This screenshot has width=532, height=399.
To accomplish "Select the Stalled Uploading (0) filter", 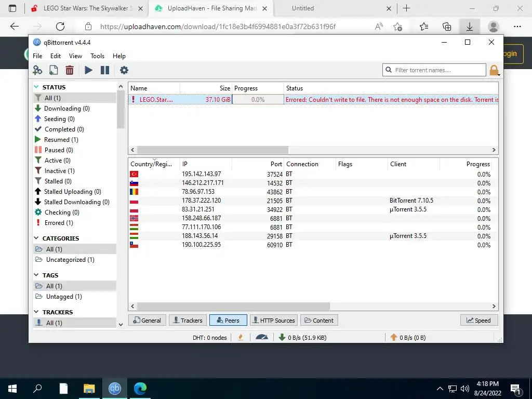I will (75, 192).
